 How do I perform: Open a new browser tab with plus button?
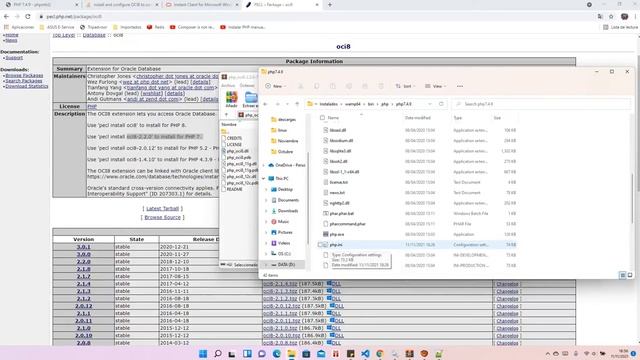pos(330,4)
